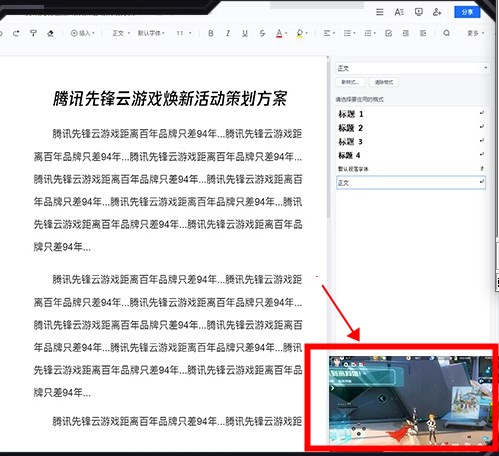Open the 默认字体 font dropdown
The image size is (499, 456).
(151, 33)
